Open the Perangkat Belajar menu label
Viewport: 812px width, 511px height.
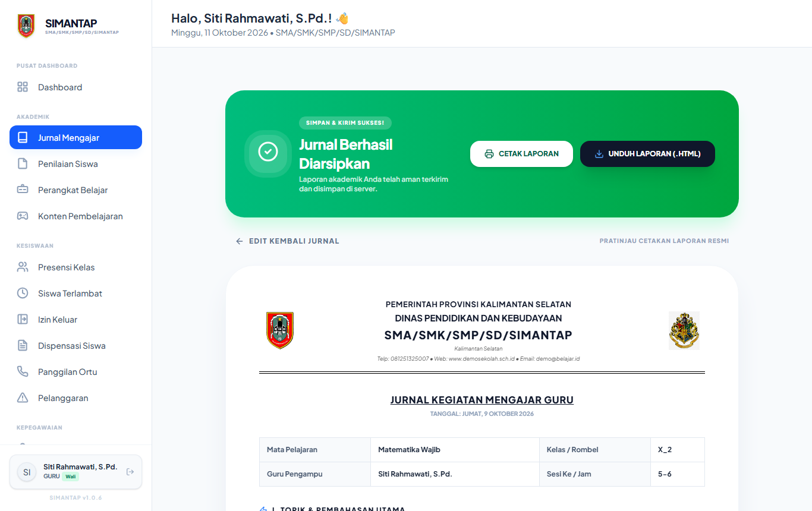tap(73, 190)
